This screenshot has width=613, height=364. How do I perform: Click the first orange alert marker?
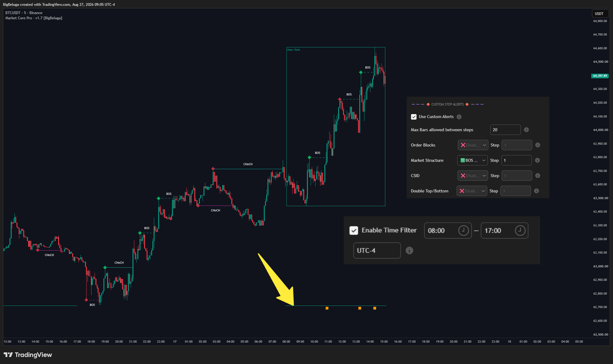click(327, 308)
